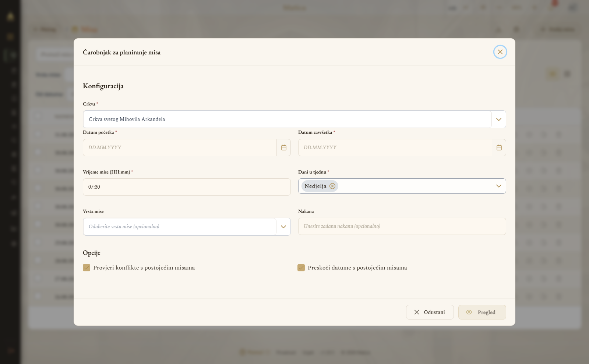Open the Vrsta mise dropdown arrow
This screenshot has height=364, width=589.
click(283, 227)
